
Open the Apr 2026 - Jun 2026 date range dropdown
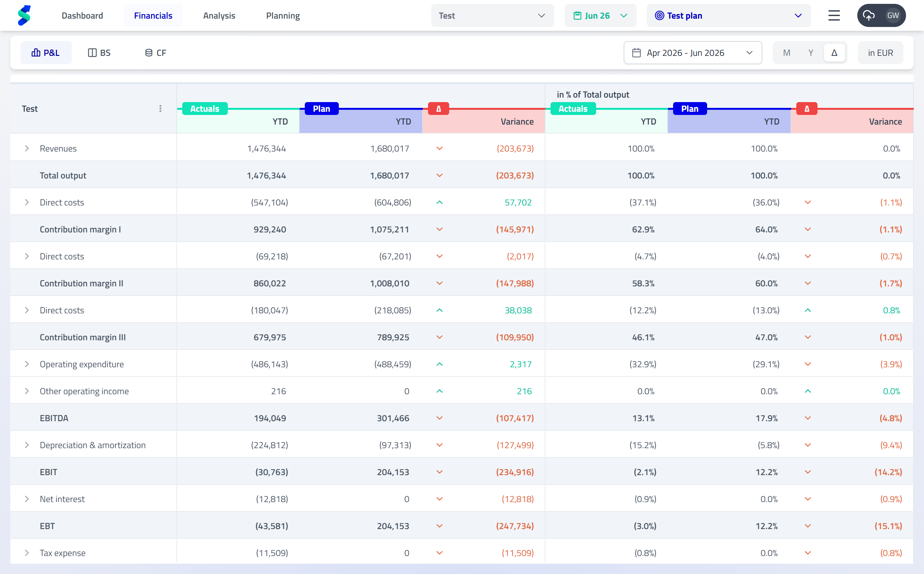(x=693, y=53)
